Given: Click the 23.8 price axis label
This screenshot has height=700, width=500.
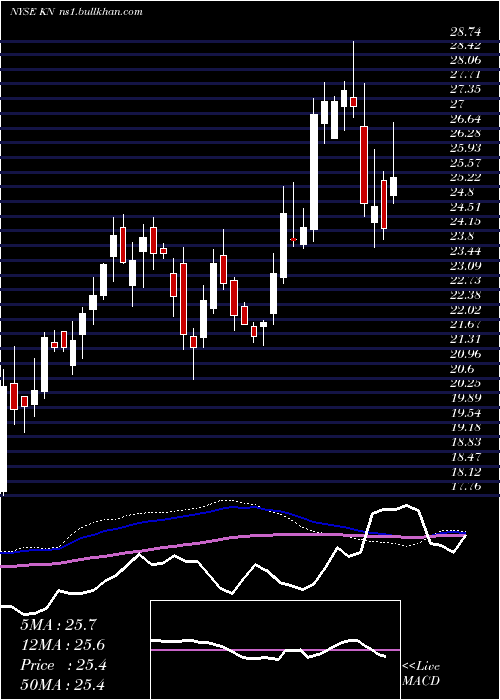Looking at the screenshot, I should (x=462, y=236).
